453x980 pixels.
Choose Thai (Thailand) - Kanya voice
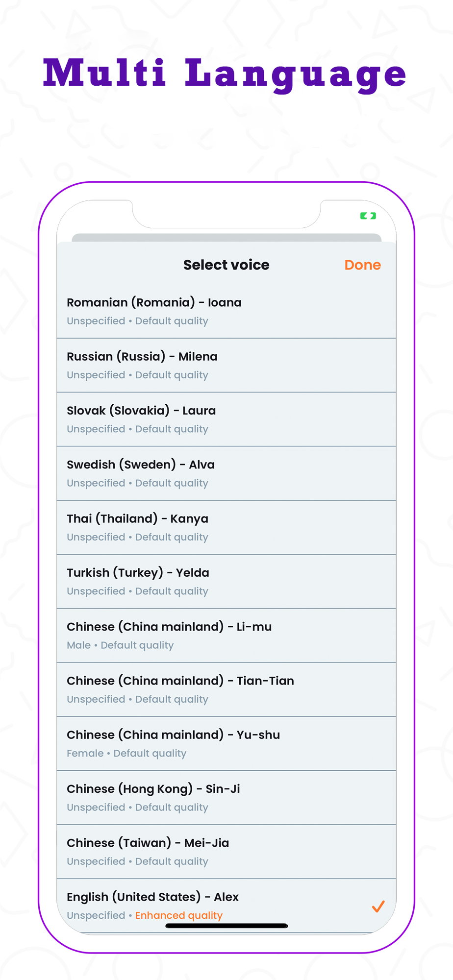coord(226,528)
